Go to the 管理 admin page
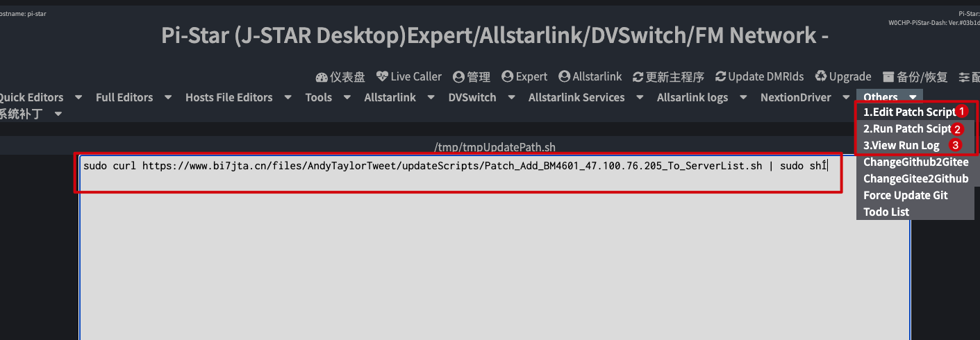The image size is (980, 340). tap(472, 77)
